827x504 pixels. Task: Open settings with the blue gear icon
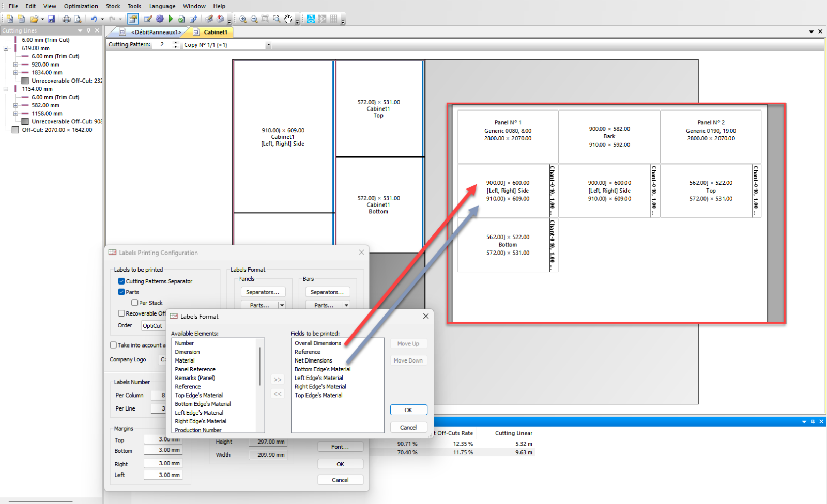[x=160, y=19]
